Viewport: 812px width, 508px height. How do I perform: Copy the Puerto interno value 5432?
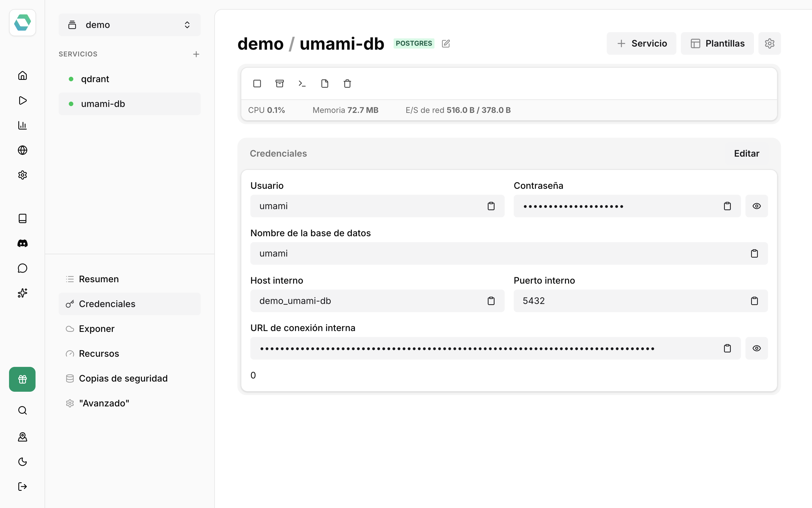click(x=754, y=301)
